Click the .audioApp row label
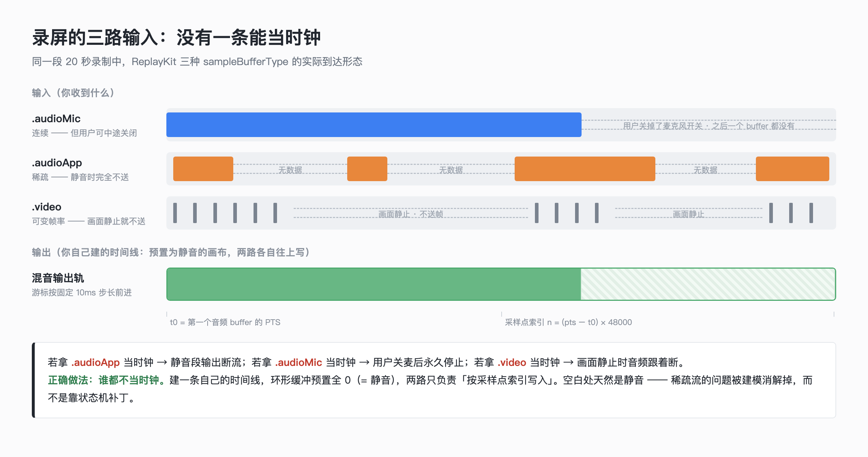 click(57, 163)
